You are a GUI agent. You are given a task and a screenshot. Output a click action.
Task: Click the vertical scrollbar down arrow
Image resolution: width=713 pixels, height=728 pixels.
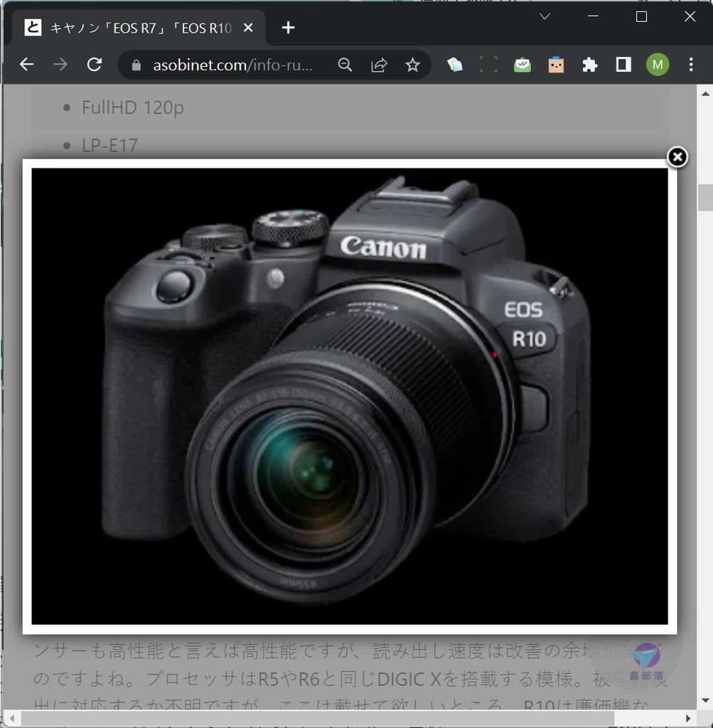[706, 700]
